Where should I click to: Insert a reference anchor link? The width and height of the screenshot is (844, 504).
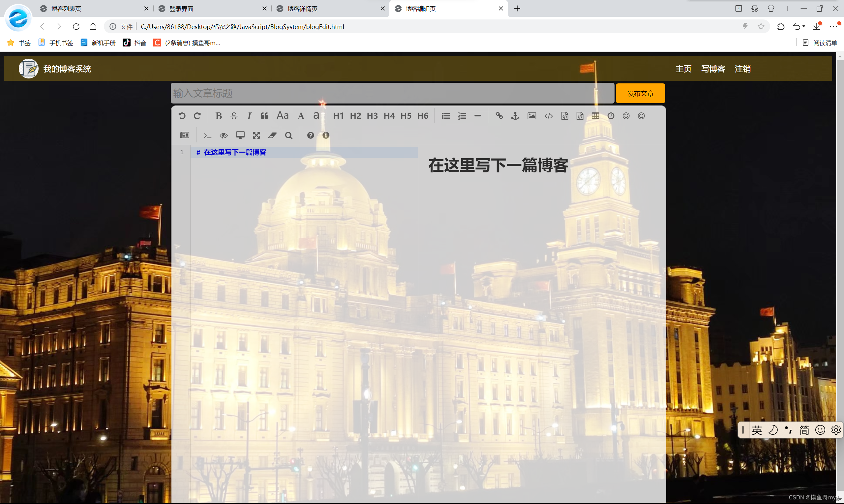tap(515, 116)
